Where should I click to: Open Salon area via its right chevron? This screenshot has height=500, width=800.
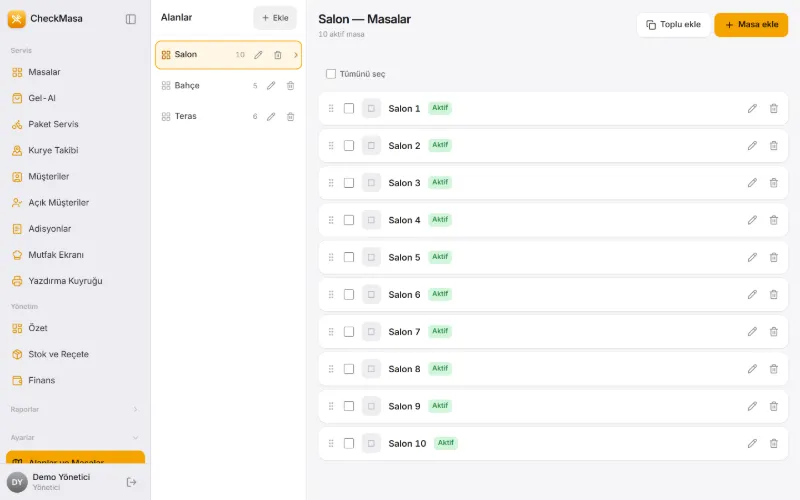click(295, 55)
